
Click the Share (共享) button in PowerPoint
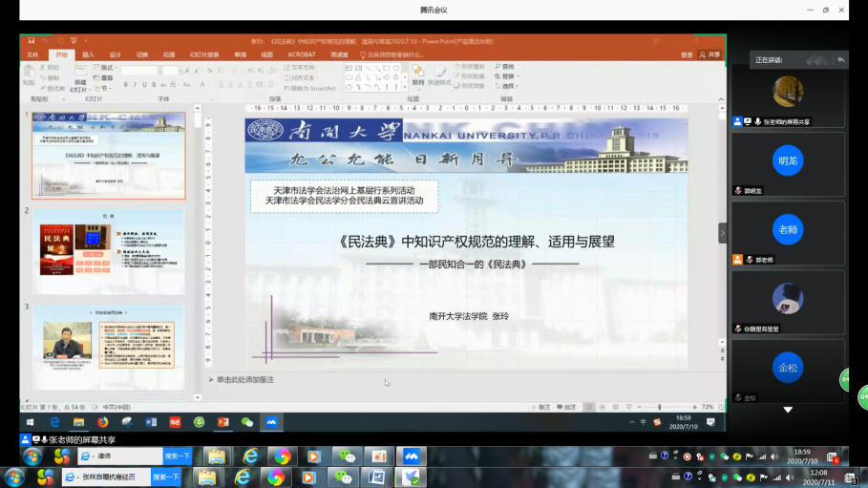pos(709,54)
